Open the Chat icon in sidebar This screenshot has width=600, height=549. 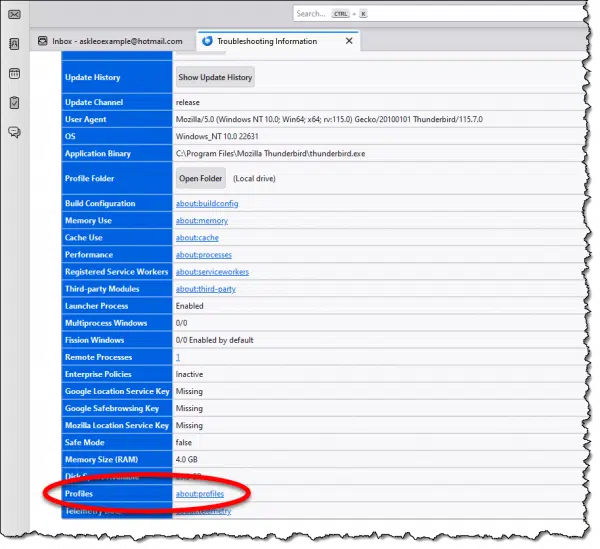click(x=14, y=132)
